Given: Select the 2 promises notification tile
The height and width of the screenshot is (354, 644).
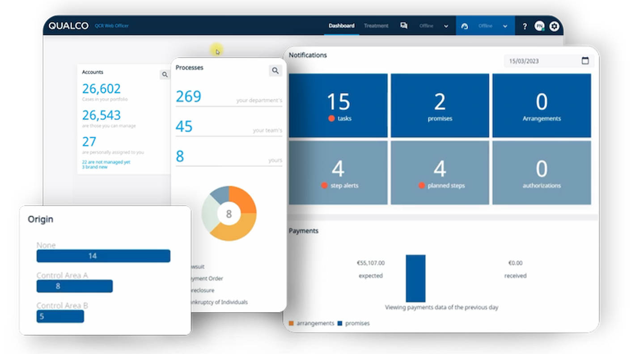Looking at the screenshot, I should (440, 105).
